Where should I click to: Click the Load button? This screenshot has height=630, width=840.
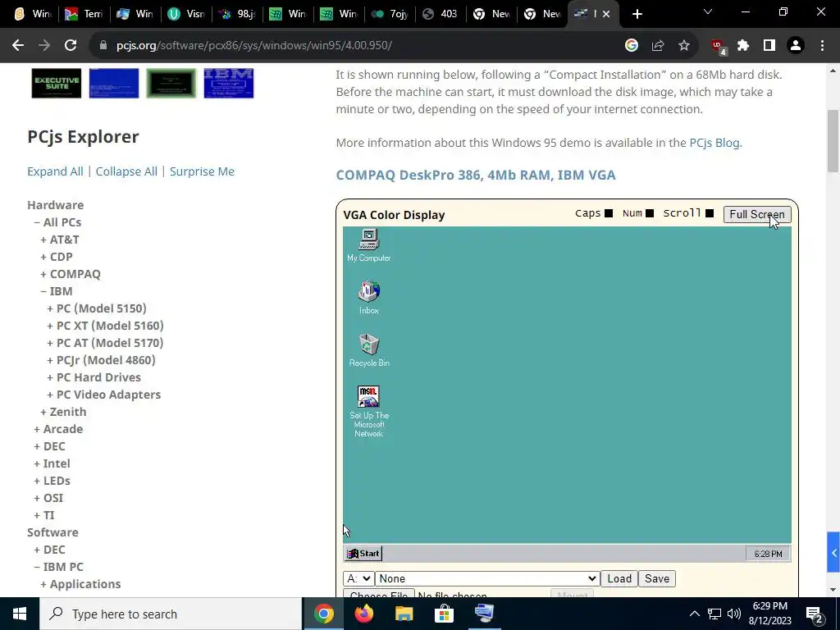(x=619, y=578)
